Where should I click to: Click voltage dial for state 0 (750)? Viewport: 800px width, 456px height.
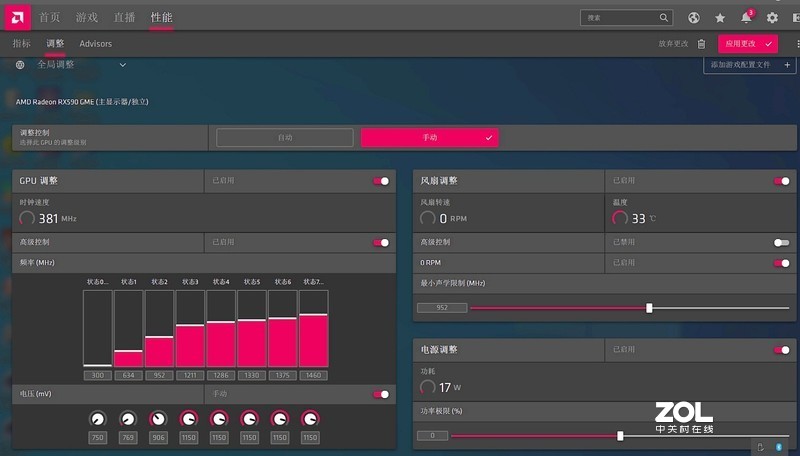97,419
